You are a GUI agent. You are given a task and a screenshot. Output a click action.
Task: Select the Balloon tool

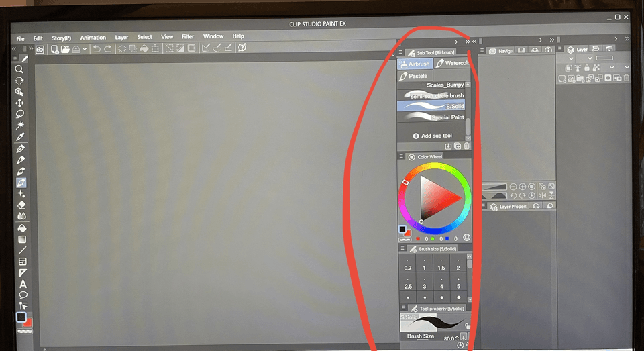pyautogui.click(x=23, y=295)
